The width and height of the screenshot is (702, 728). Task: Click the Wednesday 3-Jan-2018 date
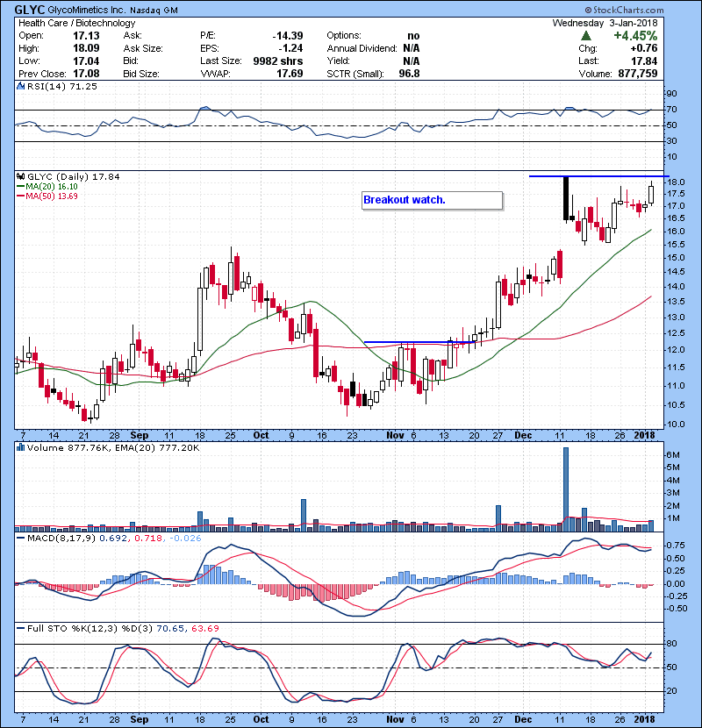pos(605,23)
